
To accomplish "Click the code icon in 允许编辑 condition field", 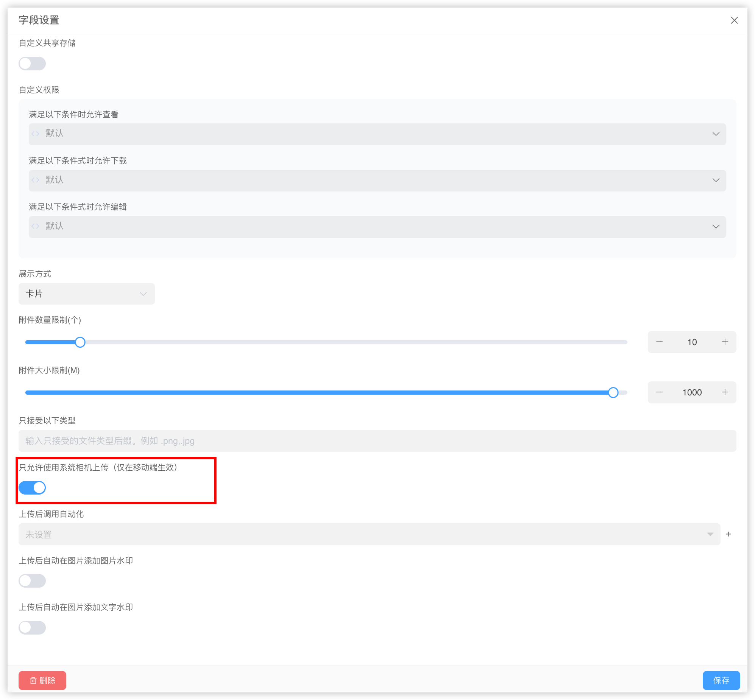I will point(36,226).
